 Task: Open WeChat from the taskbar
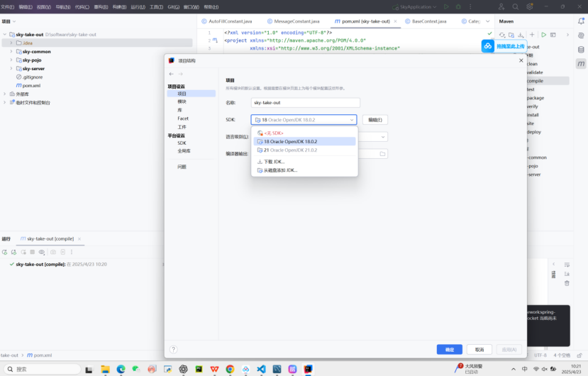click(x=135, y=369)
